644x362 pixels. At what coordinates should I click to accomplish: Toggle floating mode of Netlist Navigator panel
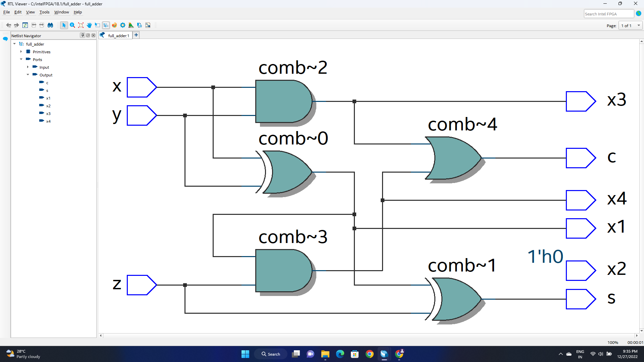pyautogui.click(x=88, y=35)
